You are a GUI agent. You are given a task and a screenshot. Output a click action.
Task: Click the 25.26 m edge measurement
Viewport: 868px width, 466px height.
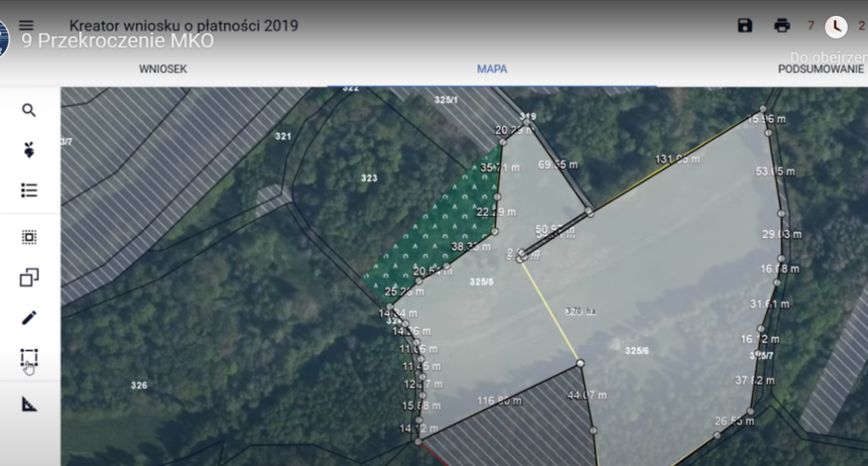[404, 291]
